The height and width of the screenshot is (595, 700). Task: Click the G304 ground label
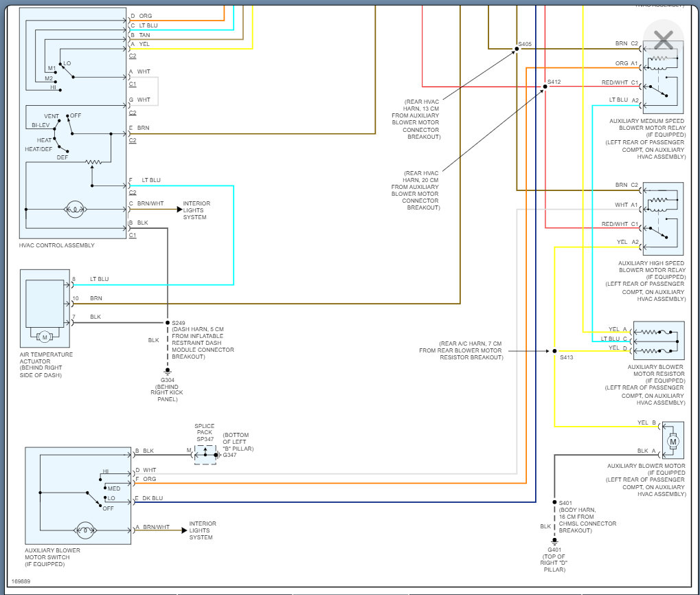(x=168, y=381)
